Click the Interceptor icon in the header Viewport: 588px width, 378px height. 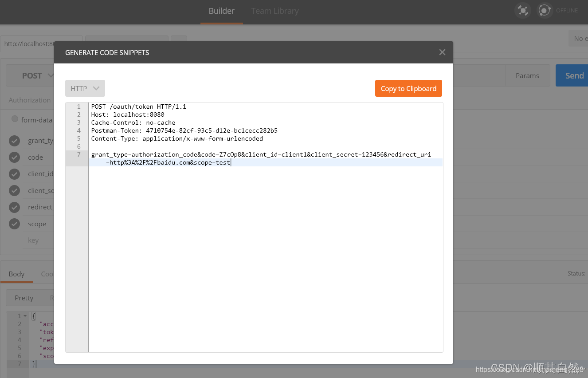click(522, 10)
